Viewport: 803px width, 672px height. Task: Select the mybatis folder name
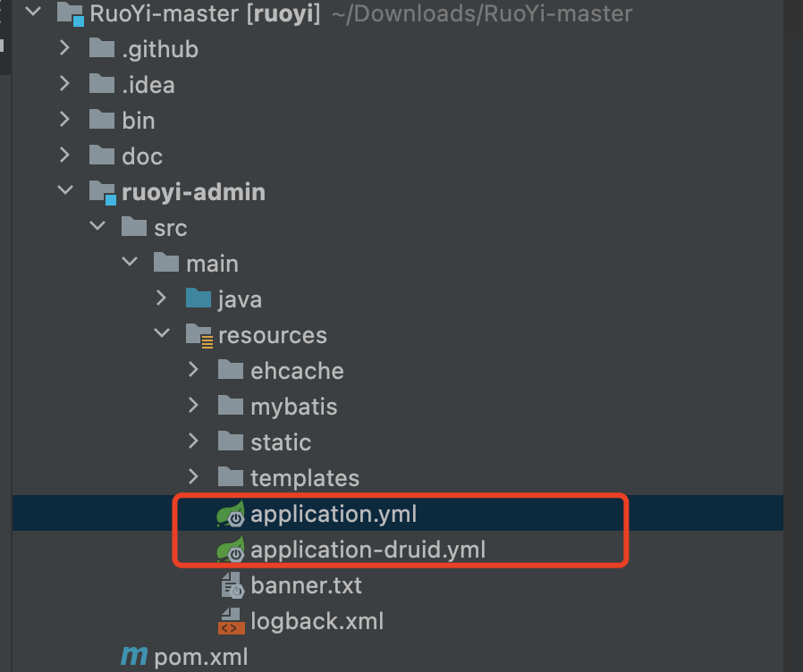(x=294, y=407)
